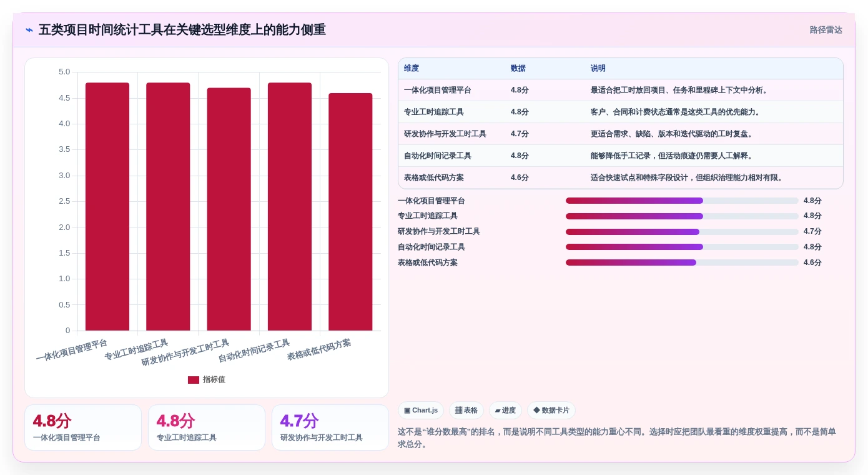Toggle the 指标值 legend color swatch
868x475 pixels.
tap(194, 380)
